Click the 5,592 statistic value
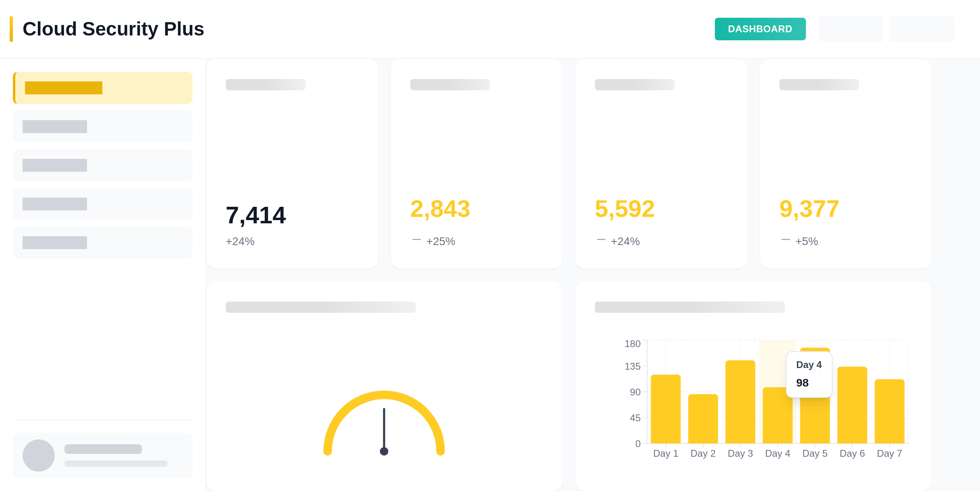 (625, 209)
